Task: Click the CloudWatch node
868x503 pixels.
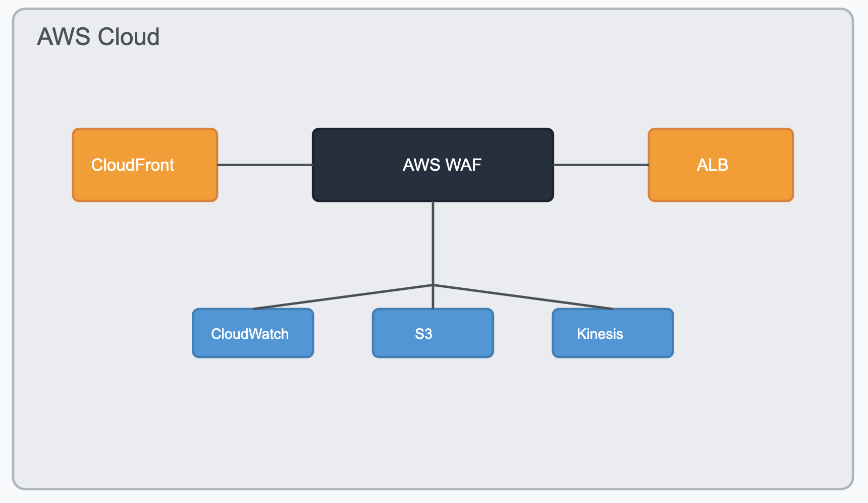Action: pos(253,333)
